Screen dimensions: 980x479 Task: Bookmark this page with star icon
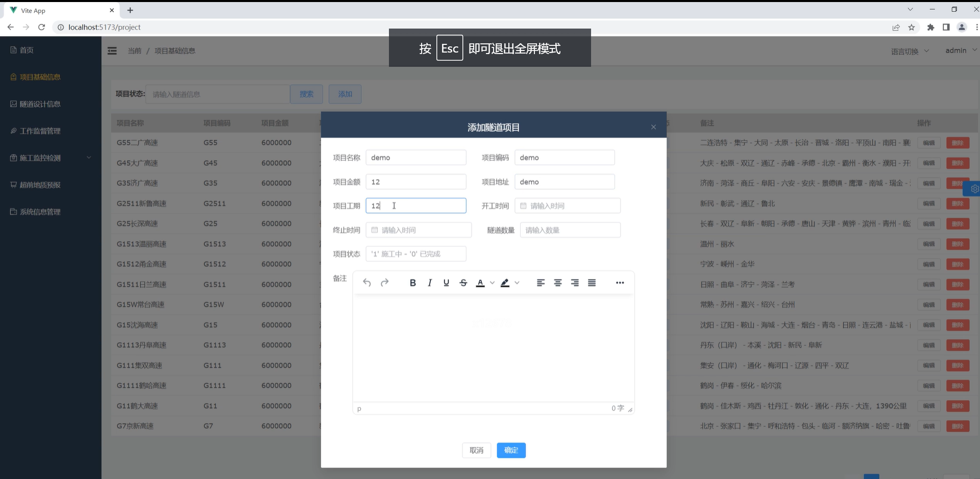pos(912,28)
